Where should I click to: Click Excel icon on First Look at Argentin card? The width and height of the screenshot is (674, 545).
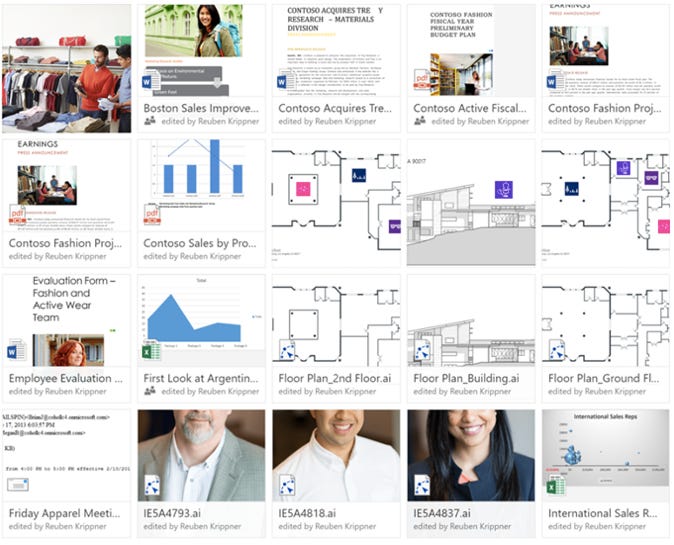coord(151,351)
